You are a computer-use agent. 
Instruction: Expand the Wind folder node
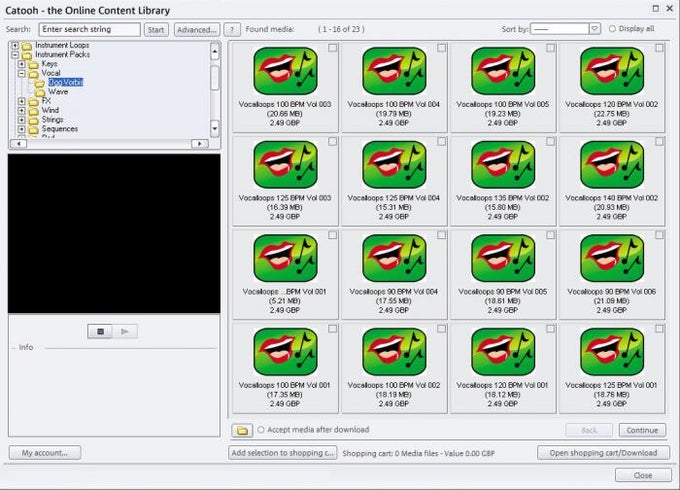(x=21, y=110)
